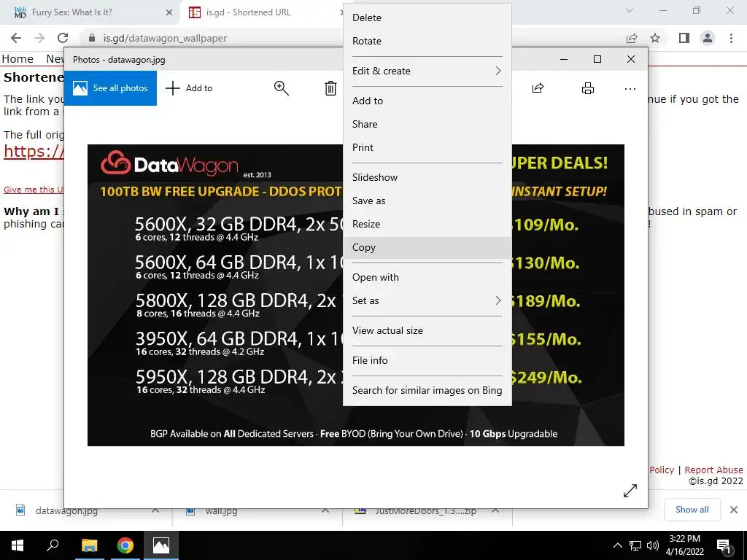Open Windows Start menu
Viewport: 747px width, 560px height.
tap(18, 545)
